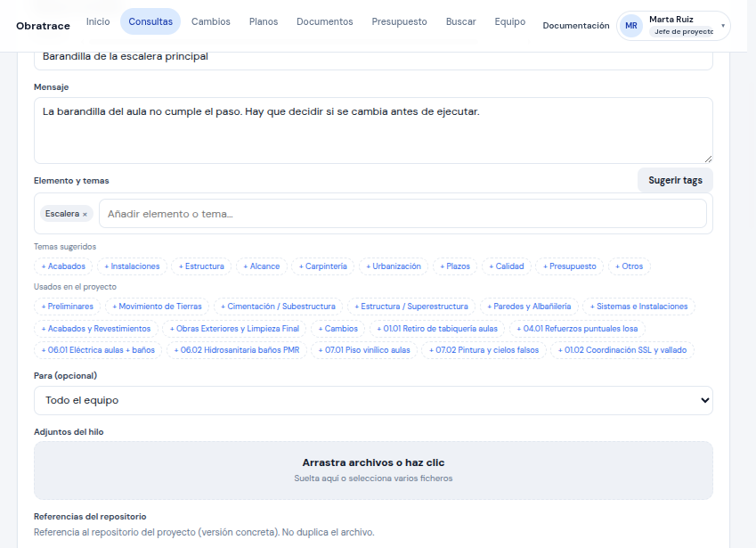Switch to the Documentos tab
Viewport: 756px width, 548px height.
pos(324,21)
